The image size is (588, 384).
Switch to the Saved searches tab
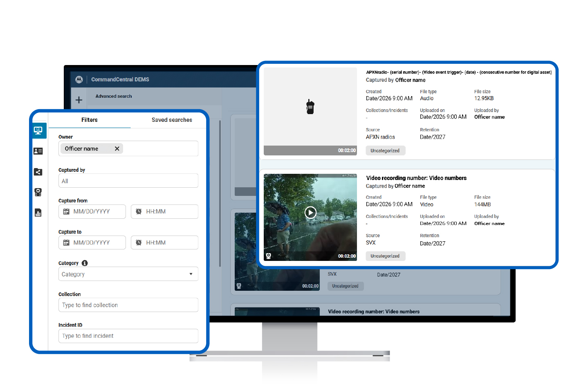pos(172,120)
